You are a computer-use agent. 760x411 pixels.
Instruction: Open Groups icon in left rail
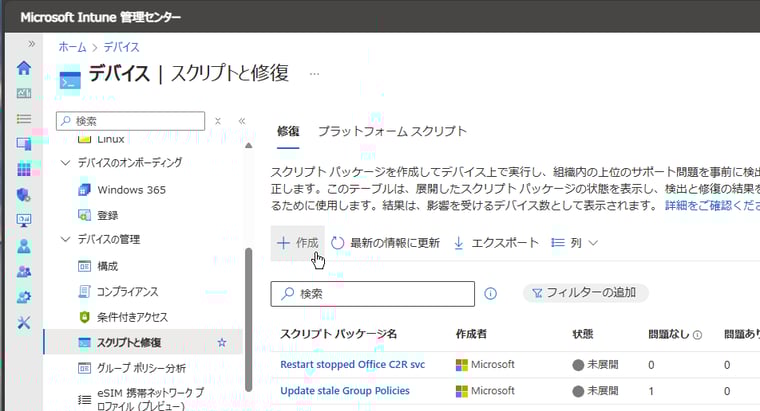[24, 271]
